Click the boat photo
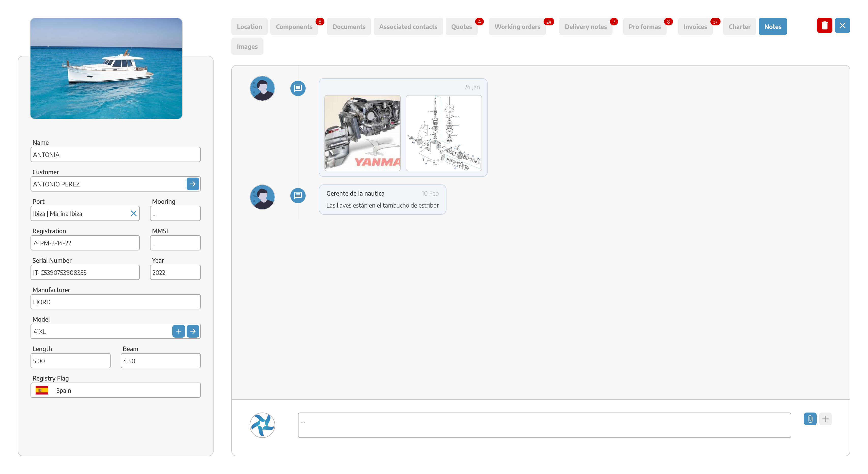Viewport: 868px width, 474px height. (106, 68)
